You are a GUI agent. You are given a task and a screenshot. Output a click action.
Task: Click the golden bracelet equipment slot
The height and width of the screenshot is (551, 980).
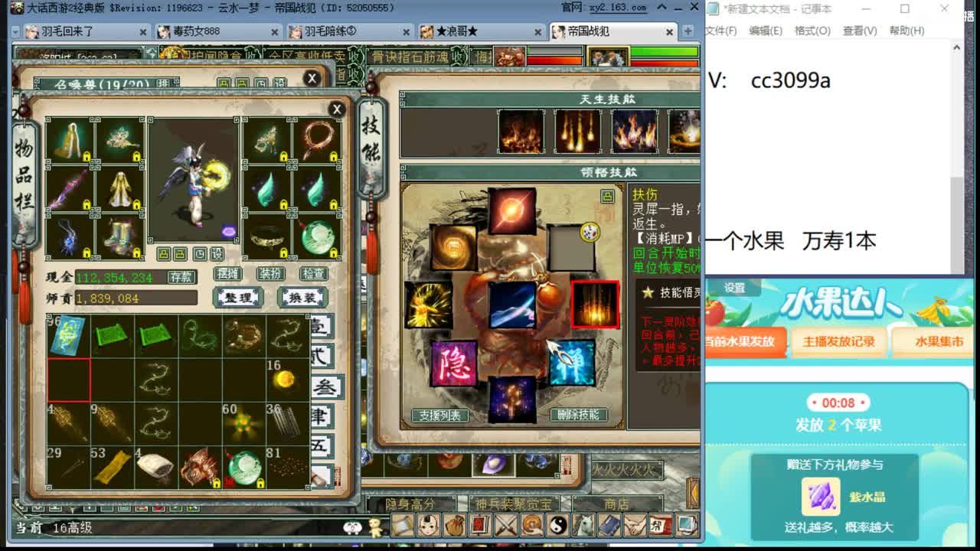(x=267, y=237)
